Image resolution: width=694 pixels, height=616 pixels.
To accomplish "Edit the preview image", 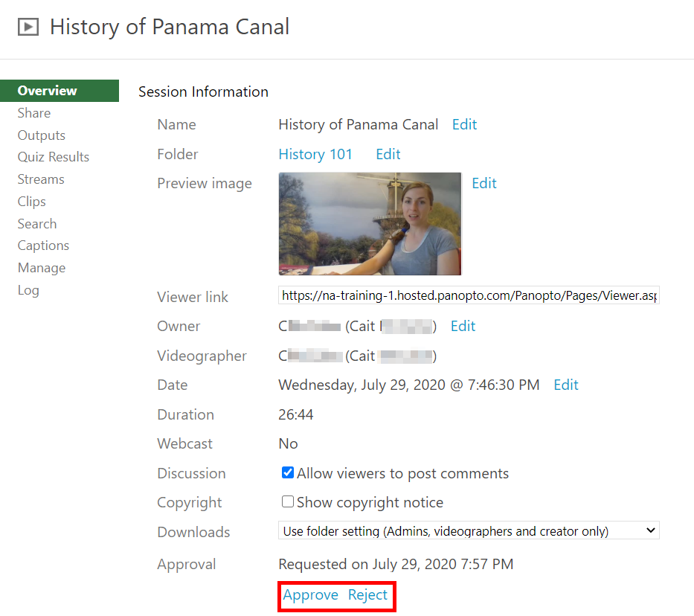I will [x=484, y=183].
